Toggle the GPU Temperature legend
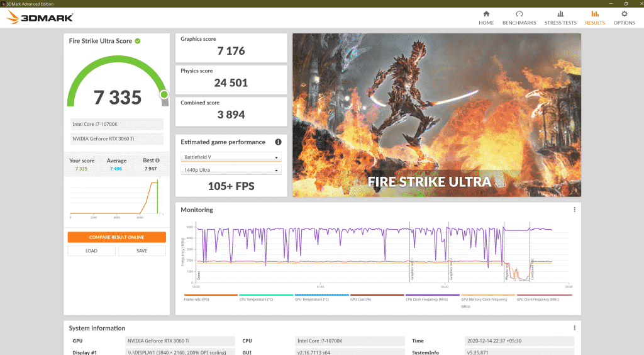This screenshot has width=644, height=355. coord(321,297)
